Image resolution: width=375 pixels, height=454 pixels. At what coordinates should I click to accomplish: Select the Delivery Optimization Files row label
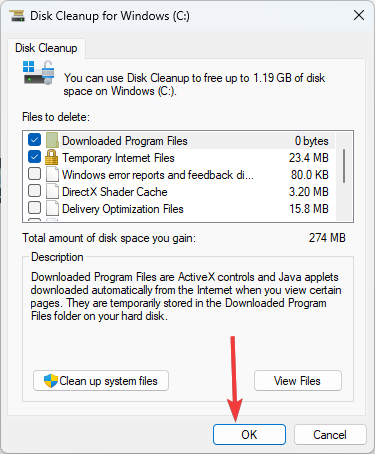click(x=123, y=209)
